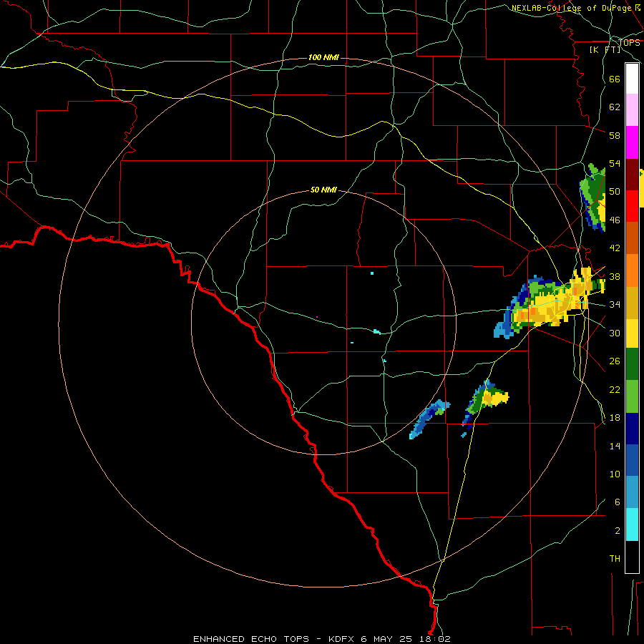Screen dimensions: 644x644
Task: Click the '100 NMI' range ring label
Action: tap(323, 57)
